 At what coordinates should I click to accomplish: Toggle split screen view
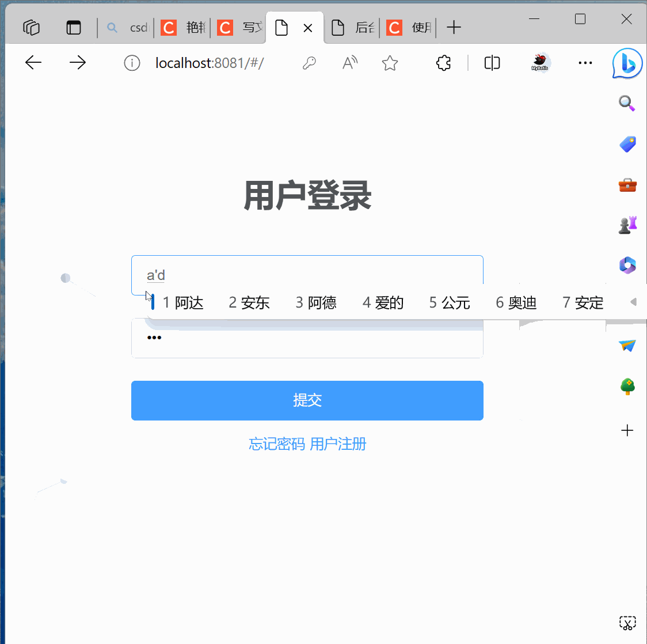[x=492, y=63]
